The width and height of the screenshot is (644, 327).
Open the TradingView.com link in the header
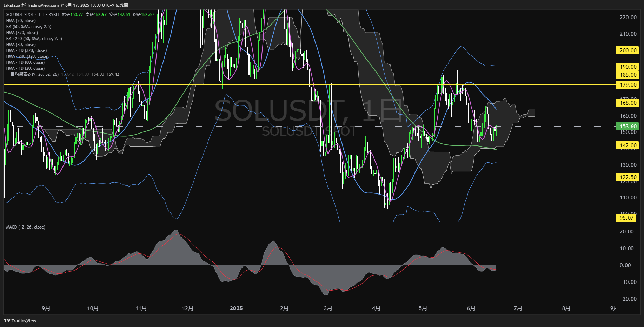tap(43, 5)
